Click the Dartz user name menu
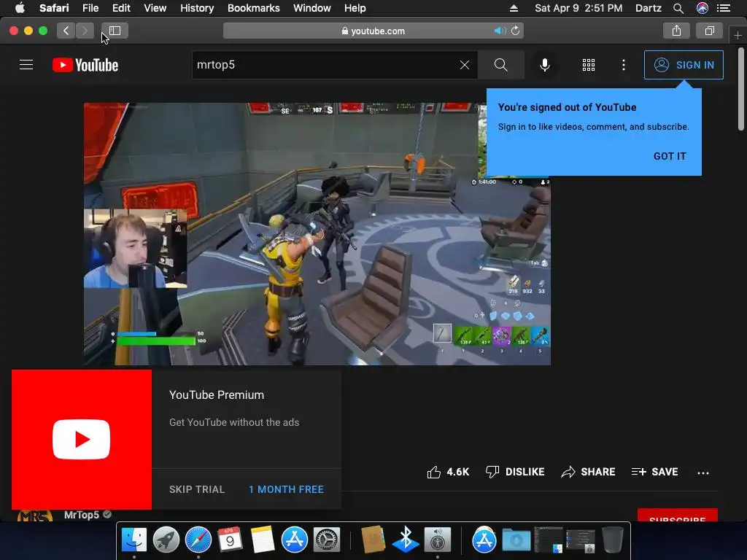The height and width of the screenshot is (560, 747). [x=649, y=8]
